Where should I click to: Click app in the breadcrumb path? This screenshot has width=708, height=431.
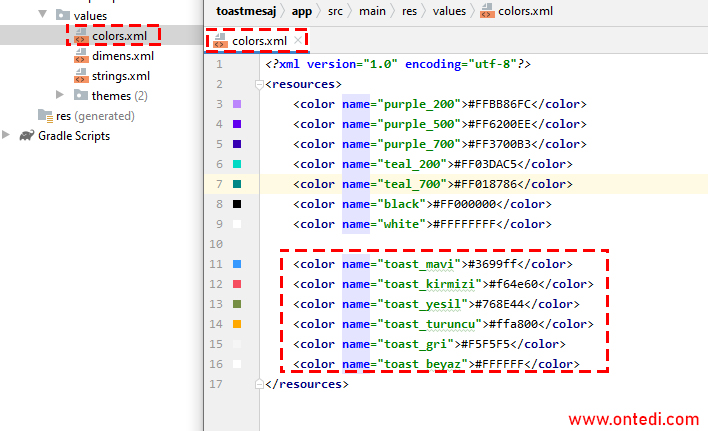(302, 11)
